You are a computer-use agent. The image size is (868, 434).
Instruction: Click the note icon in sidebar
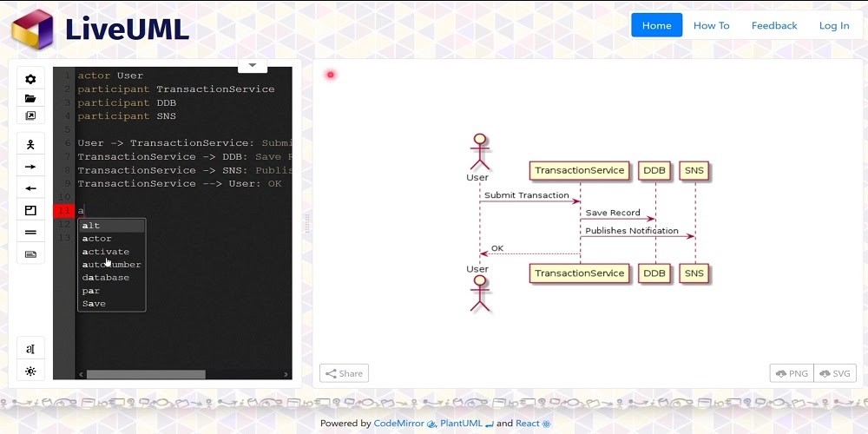tap(30, 254)
